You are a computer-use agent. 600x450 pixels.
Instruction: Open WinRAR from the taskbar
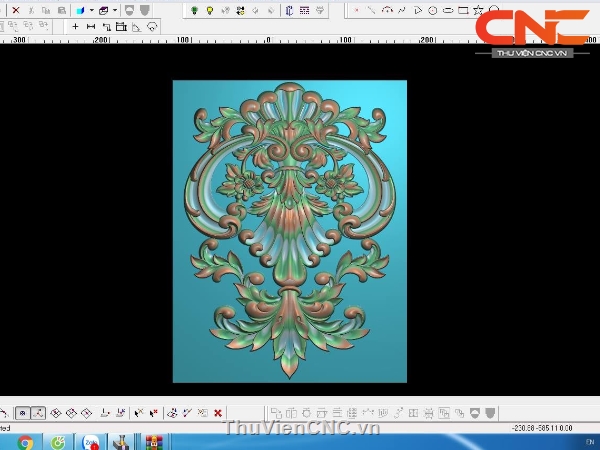click(154, 443)
